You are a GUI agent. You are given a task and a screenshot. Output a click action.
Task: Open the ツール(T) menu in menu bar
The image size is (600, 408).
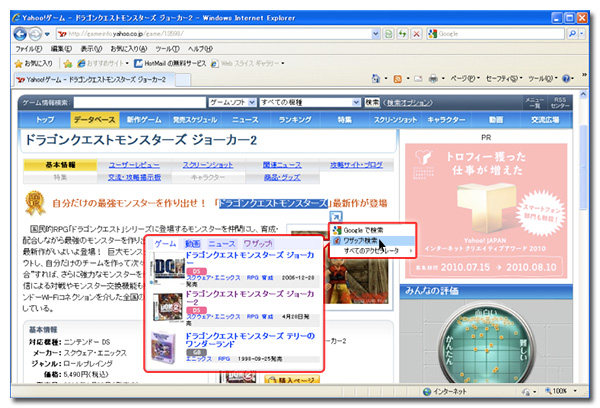tap(167, 49)
